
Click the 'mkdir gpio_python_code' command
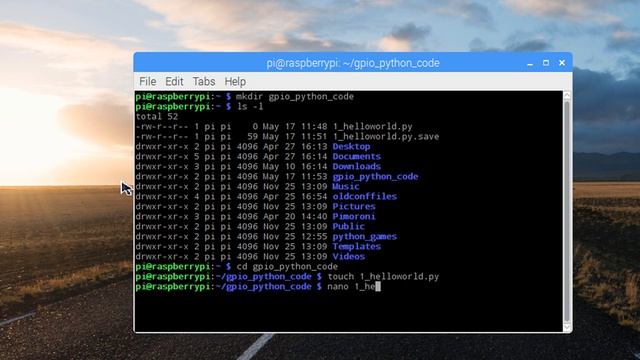(x=295, y=97)
